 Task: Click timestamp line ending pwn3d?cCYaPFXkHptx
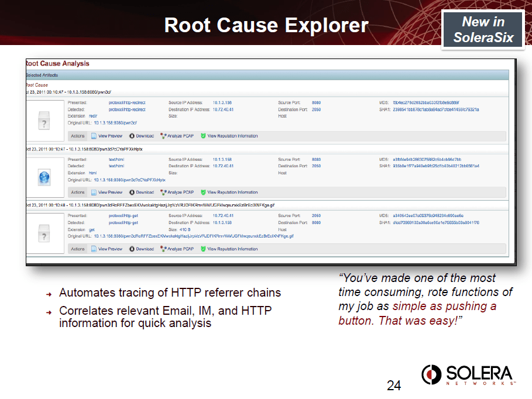(x=84, y=149)
